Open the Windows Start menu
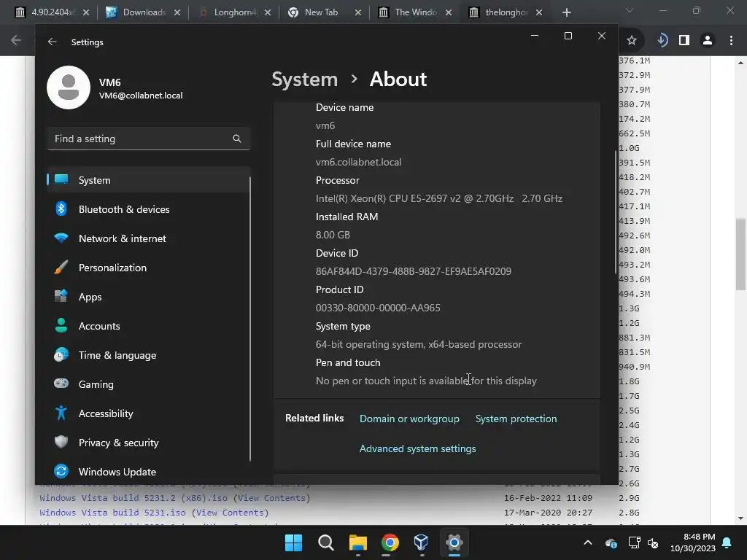The width and height of the screenshot is (747, 560). pyautogui.click(x=293, y=542)
